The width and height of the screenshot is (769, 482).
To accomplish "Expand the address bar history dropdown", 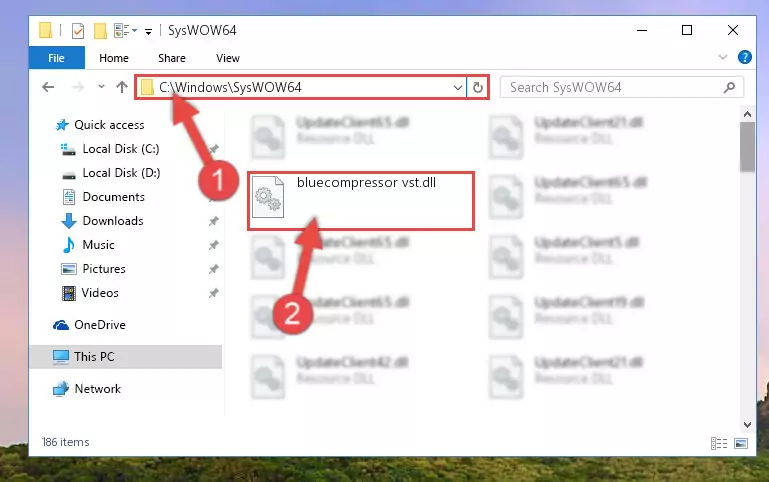I will pyautogui.click(x=457, y=88).
